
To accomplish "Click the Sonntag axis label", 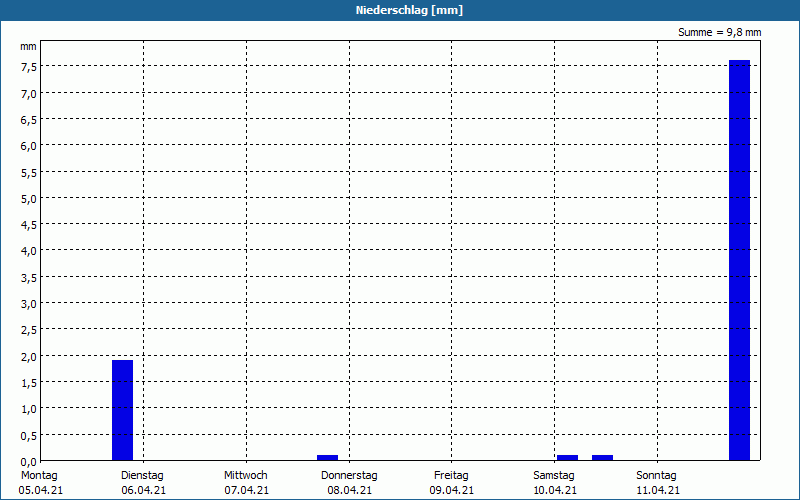I will 657,476.
